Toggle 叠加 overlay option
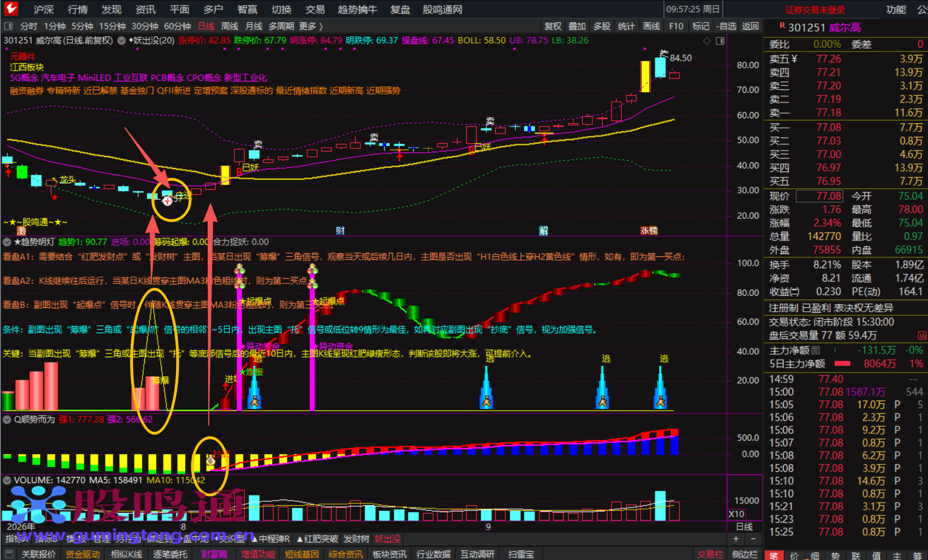Screen dimensions: 928x560 click(577, 26)
